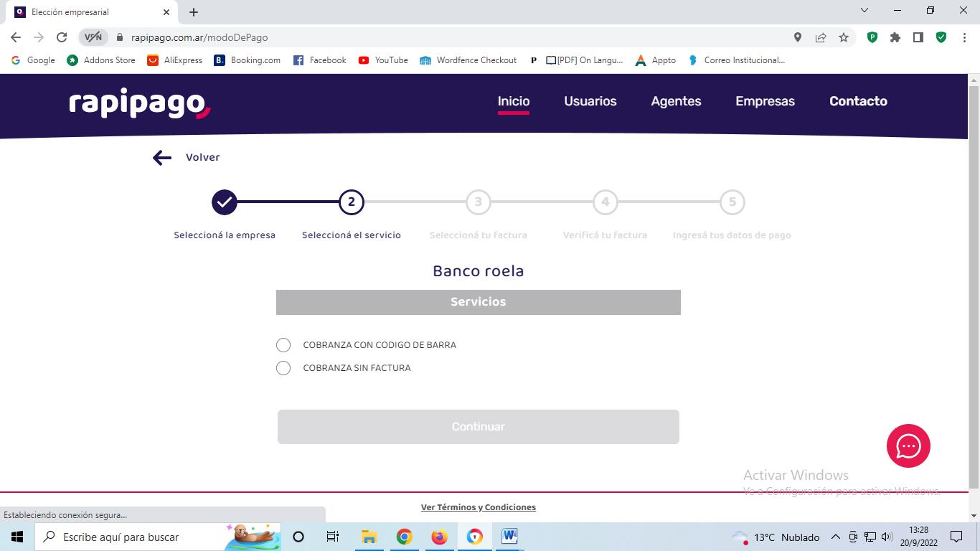Click the VPN icon in address bar
Image resolution: width=980 pixels, height=551 pixels.
click(x=93, y=37)
